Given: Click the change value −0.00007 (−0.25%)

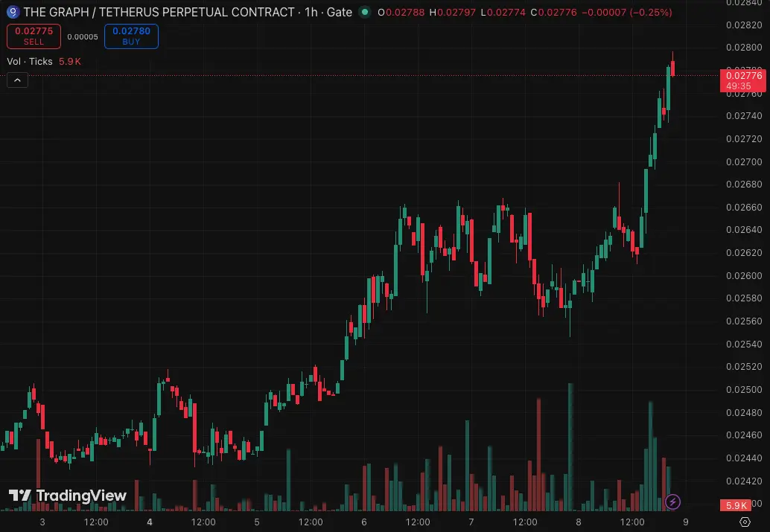Looking at the screenshot, I should (x=626, y=12).
